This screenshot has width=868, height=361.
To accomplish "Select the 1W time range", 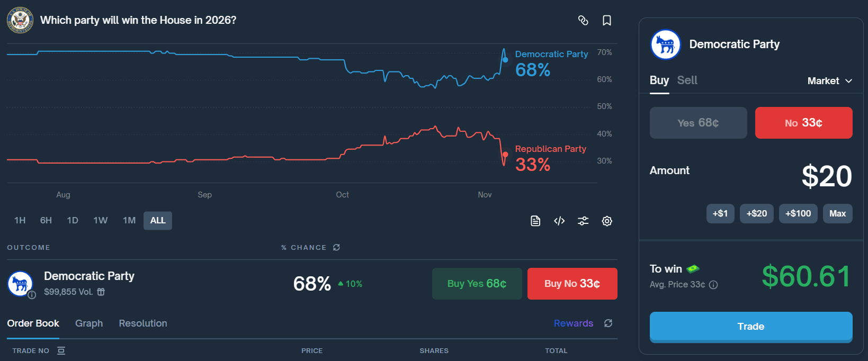I will [101, 220].
